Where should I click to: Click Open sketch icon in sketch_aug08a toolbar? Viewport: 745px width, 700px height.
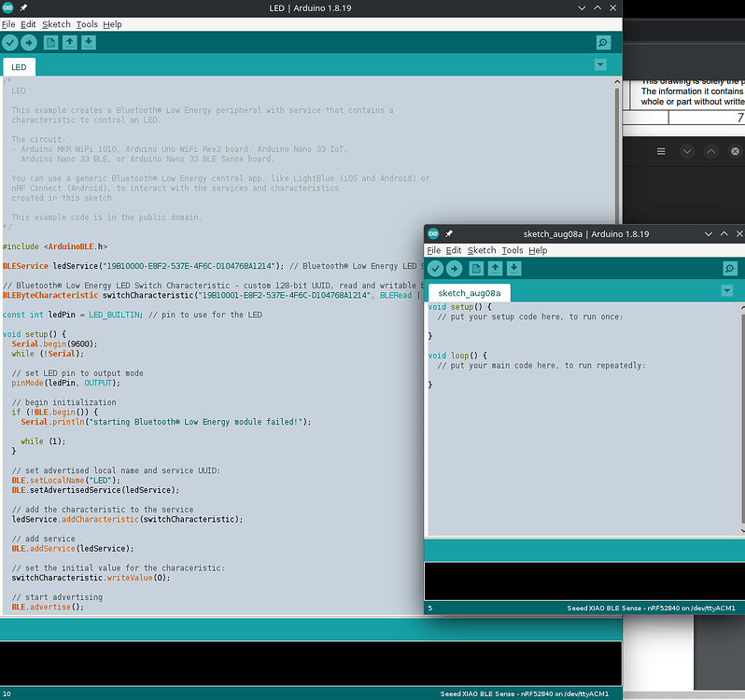click(x=495, y=269)
